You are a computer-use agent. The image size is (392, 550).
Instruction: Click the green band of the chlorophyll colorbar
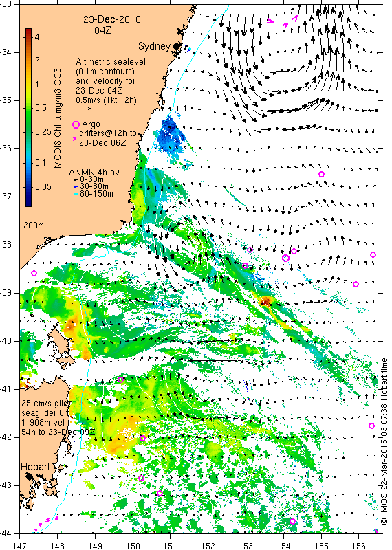click(28, 119)
